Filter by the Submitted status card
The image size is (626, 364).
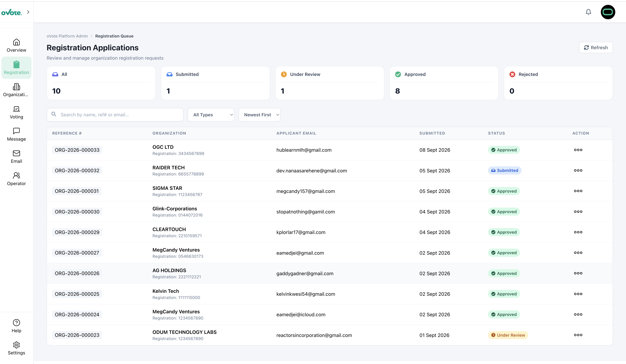coord(215,83)
